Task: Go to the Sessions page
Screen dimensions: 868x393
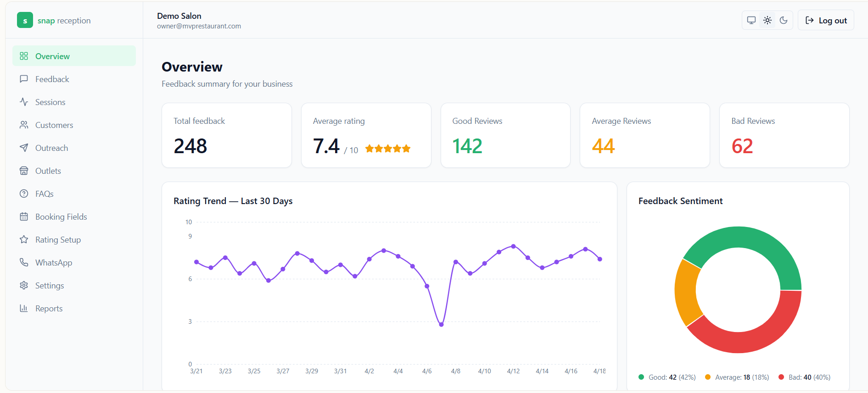Action: click(74, 102)
